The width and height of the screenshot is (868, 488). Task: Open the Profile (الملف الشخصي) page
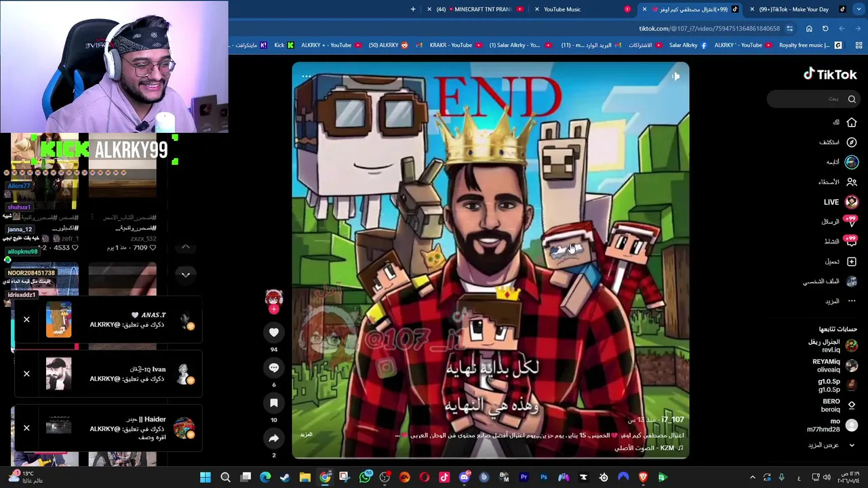click(x=831, y=281)
